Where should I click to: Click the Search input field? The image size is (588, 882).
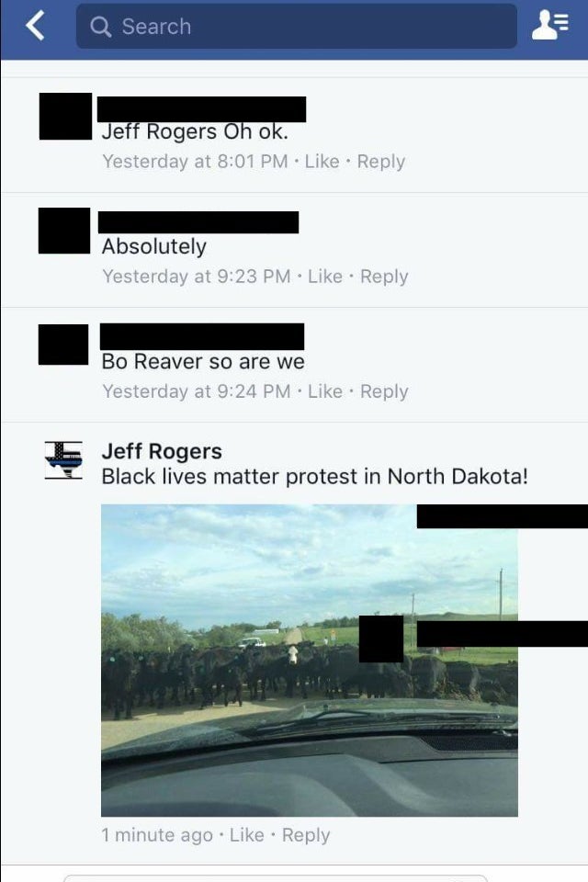coord(297,27)
